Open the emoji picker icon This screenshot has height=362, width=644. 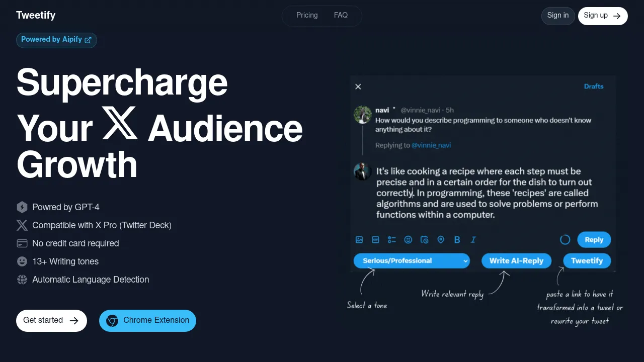[408, 240]
